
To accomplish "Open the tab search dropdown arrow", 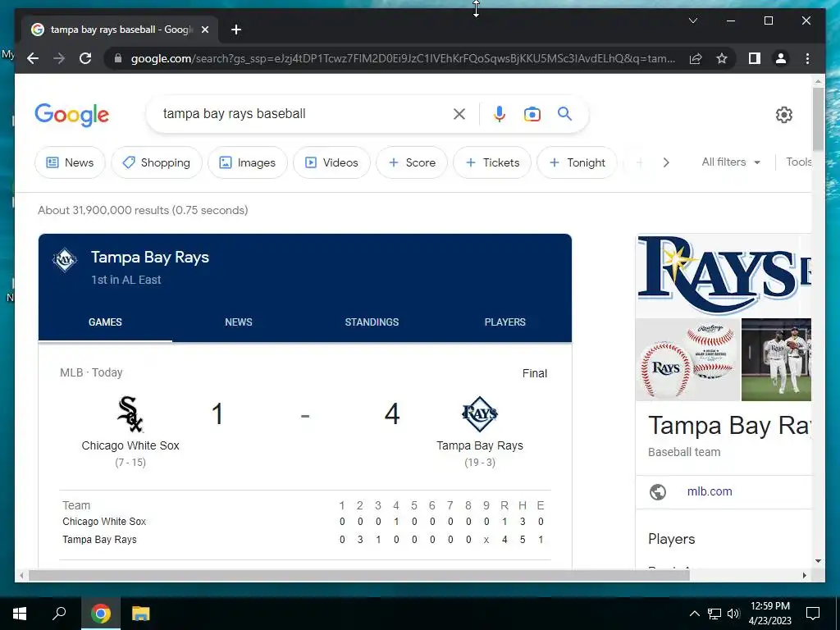I will 692,21.
